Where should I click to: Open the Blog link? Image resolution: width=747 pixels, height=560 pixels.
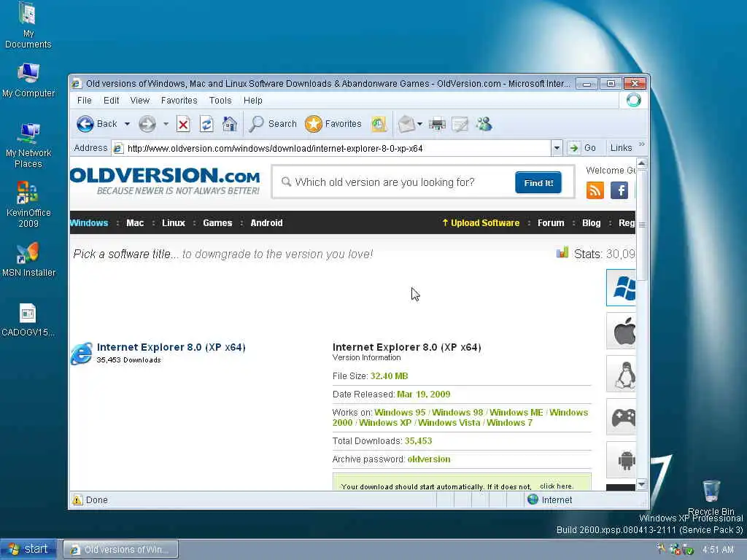(591, 223)
